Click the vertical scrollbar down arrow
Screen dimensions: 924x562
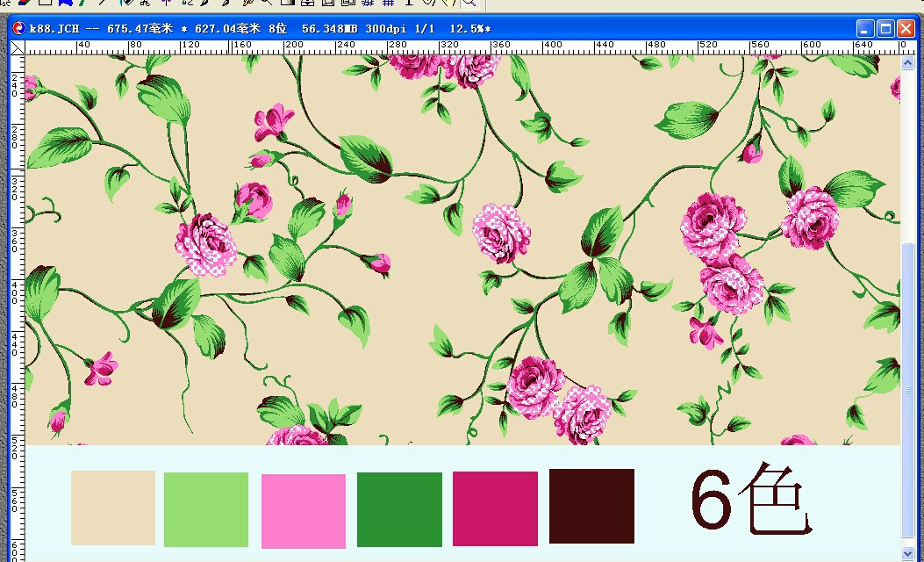[908, 553]
